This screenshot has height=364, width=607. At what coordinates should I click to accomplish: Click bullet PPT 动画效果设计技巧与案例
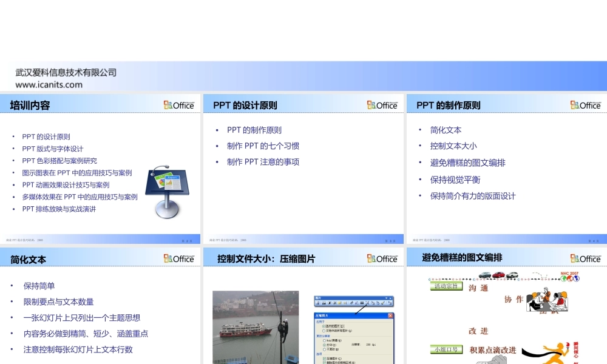66,185
